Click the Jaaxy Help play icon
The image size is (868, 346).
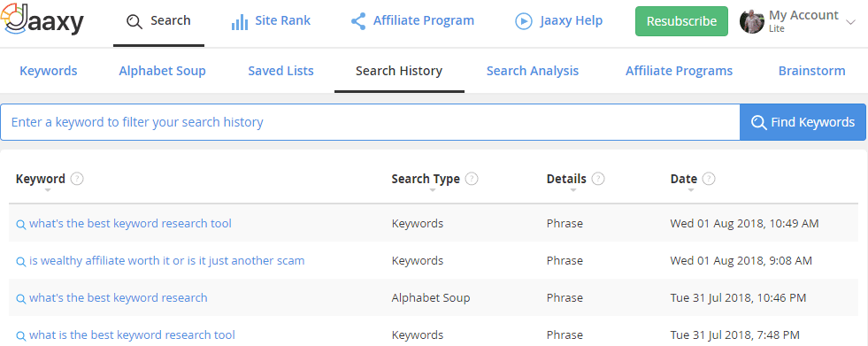(523, 21)
